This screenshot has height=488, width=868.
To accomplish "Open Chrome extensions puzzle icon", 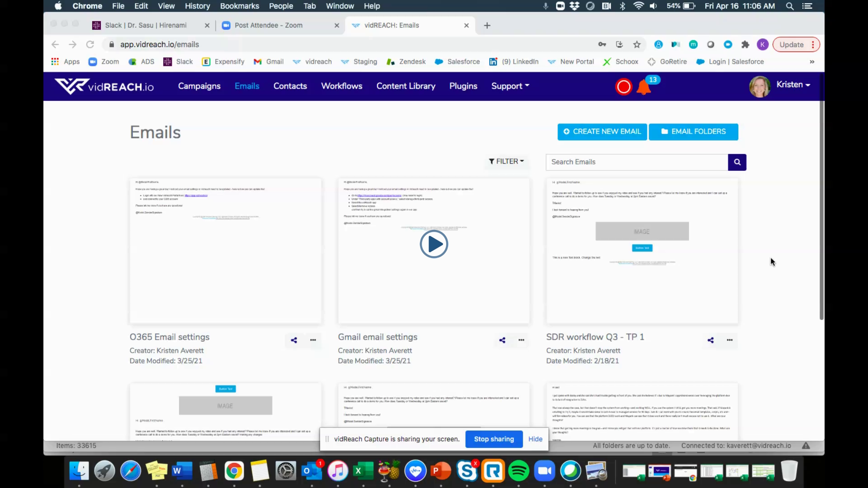I will [745, 44].
